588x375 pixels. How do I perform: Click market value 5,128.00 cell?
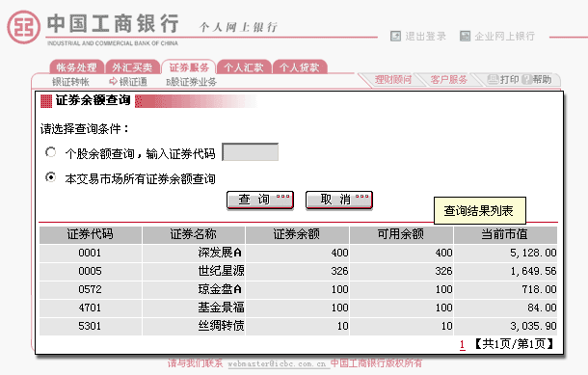505,253
